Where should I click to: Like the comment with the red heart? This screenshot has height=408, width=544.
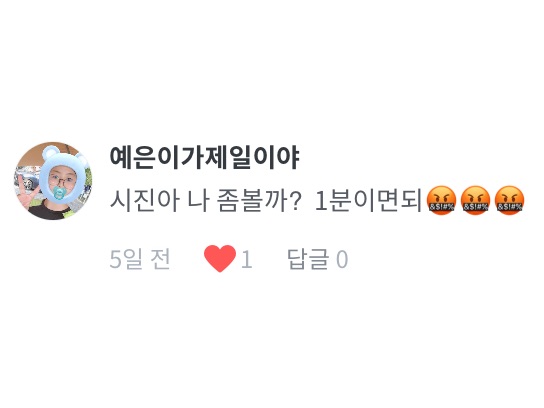[220, 258]
